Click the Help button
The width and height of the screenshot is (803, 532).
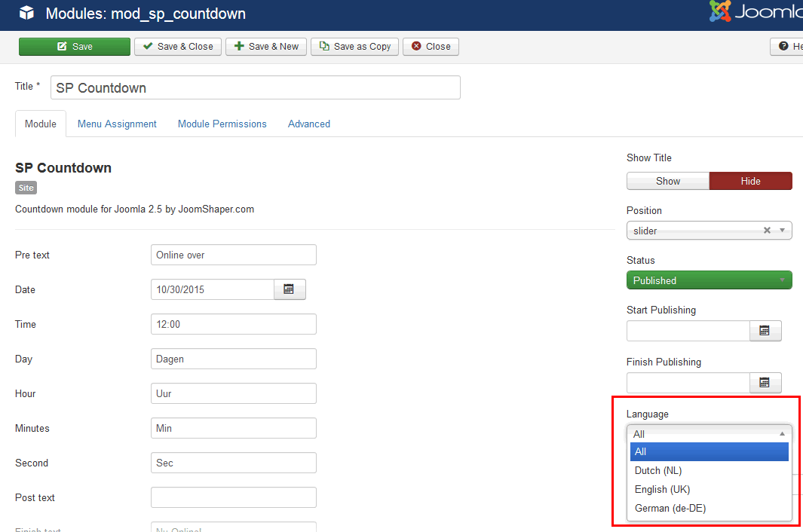click(x=787, y=47)
